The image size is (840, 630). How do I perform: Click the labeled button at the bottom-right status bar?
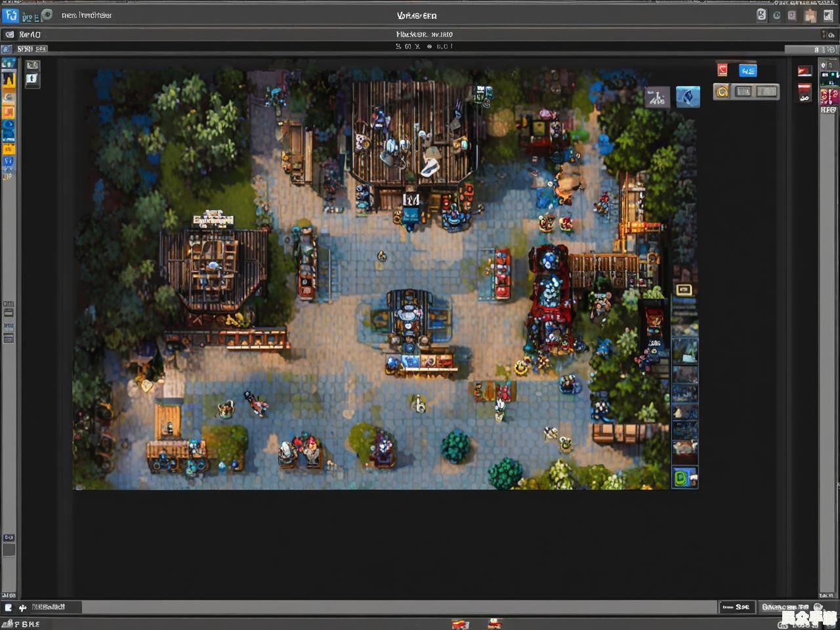(x=786, y=607)
